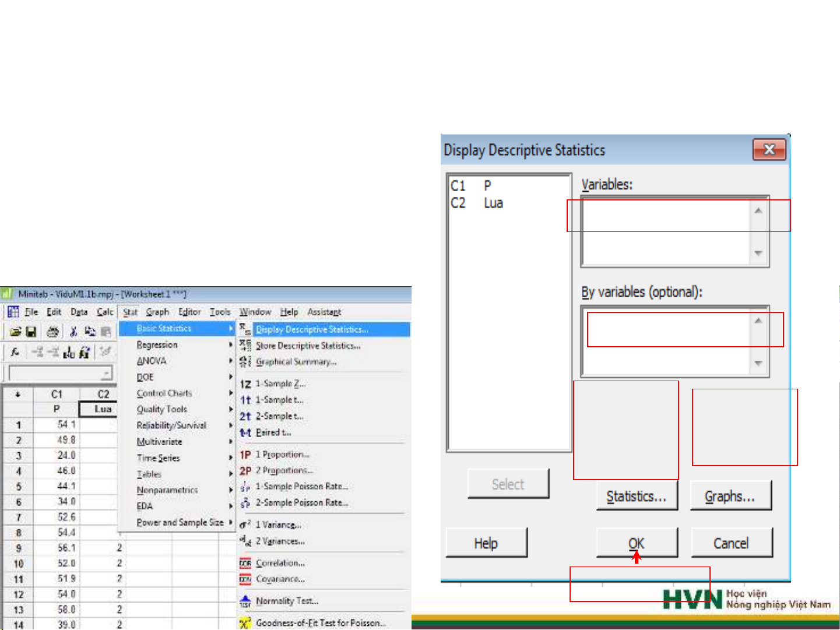Open the Assistant menu
The image size is (840, 630).
[x=324, y=312]
